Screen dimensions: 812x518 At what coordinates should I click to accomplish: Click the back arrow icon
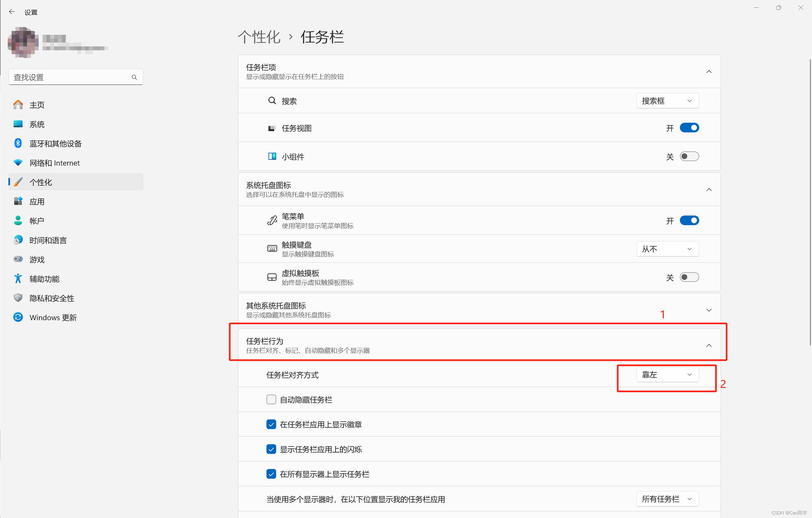click(x=12, y=12)
